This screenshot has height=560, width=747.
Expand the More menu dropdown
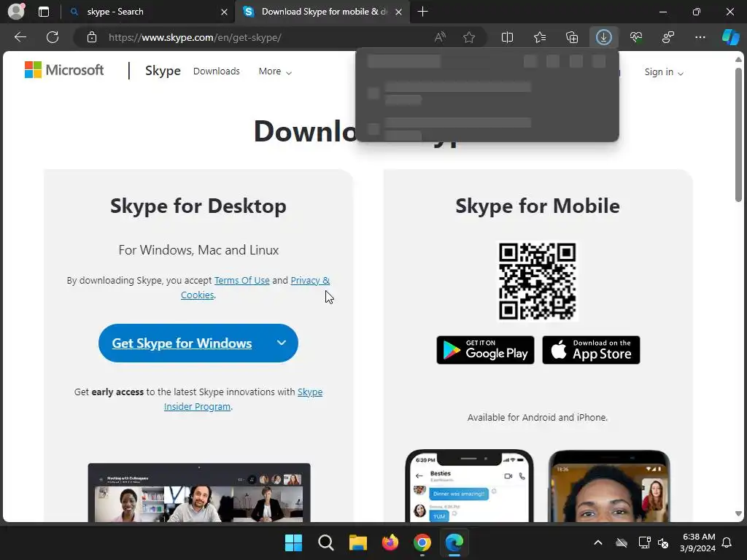(275, 71)
